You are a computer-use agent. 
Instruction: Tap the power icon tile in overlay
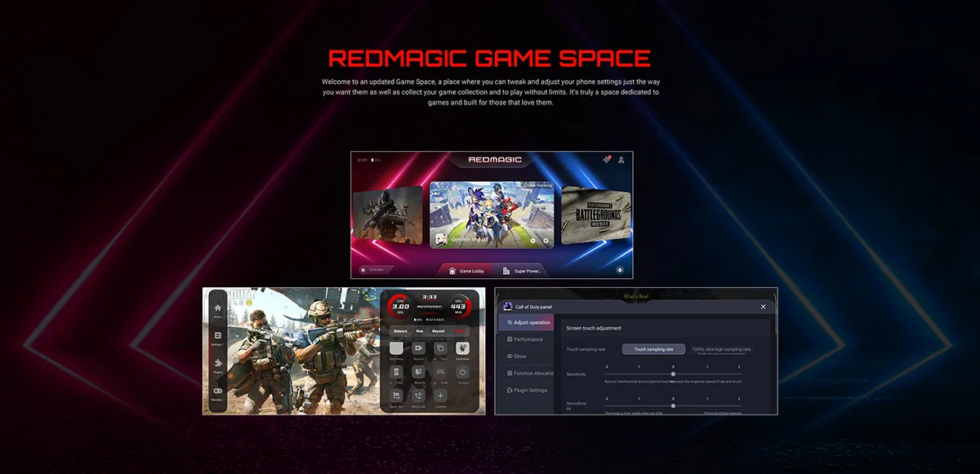[x=462, y=371]
